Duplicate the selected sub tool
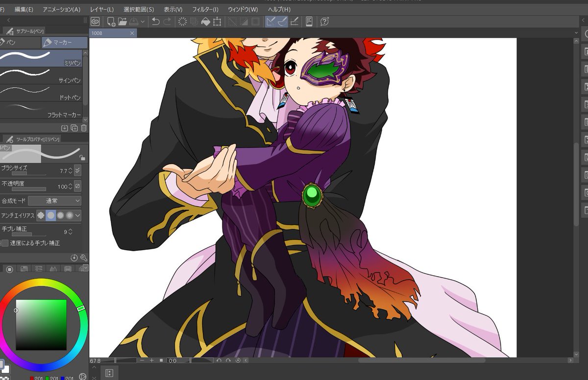The image size is (588, 380). tap(74, 128)
